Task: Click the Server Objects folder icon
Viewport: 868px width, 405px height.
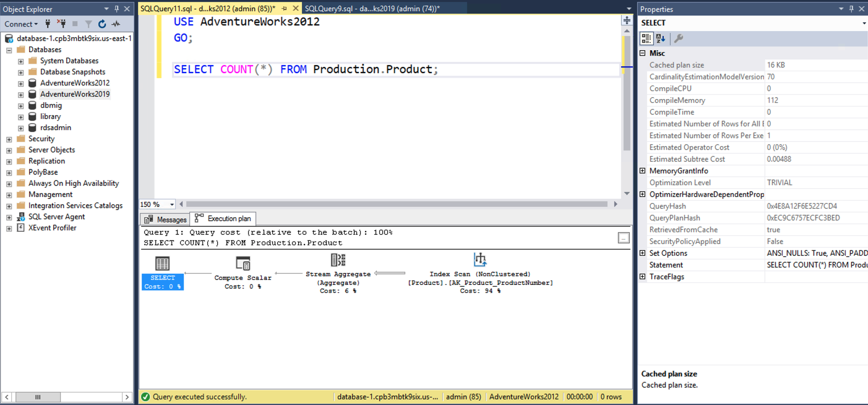Action: pos(21,150)
